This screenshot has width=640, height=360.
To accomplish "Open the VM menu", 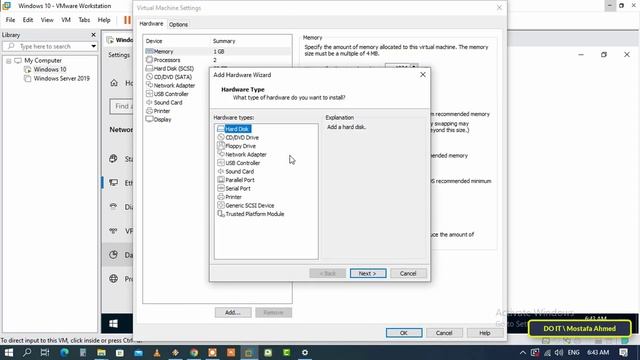I will click(66, 20).
